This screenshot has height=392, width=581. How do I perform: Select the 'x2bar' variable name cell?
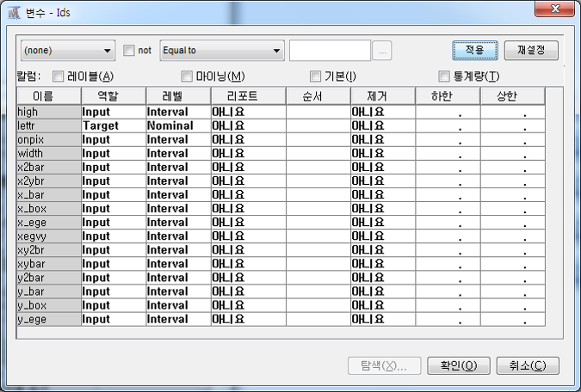pyautogui.click(x=49, y=168)
